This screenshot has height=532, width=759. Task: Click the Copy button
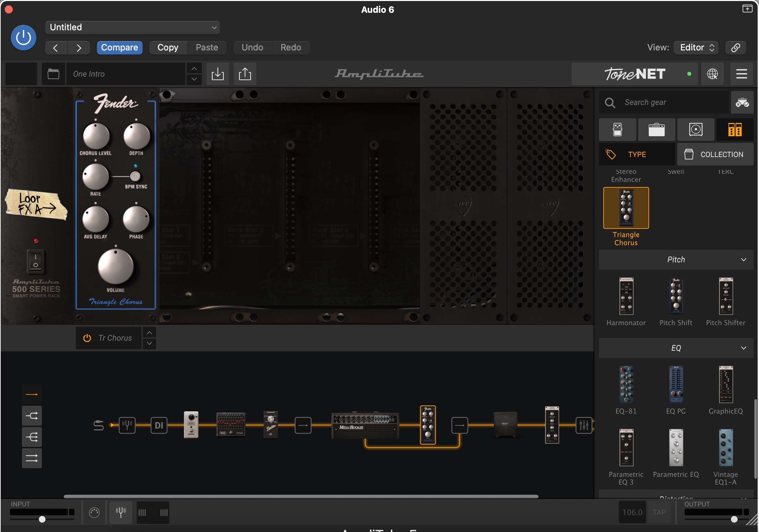[x=168, y=47]
